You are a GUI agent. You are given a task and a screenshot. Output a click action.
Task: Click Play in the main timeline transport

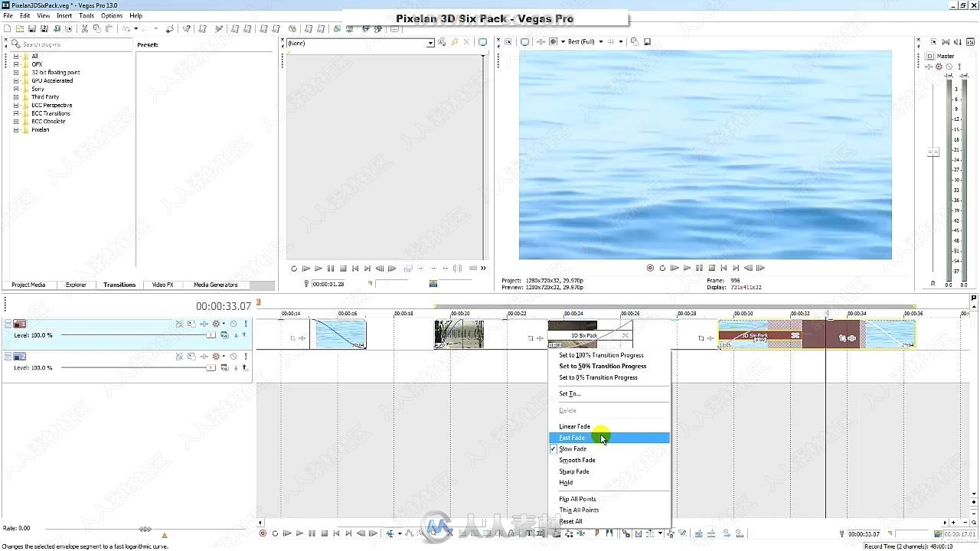tap(299, 533)
